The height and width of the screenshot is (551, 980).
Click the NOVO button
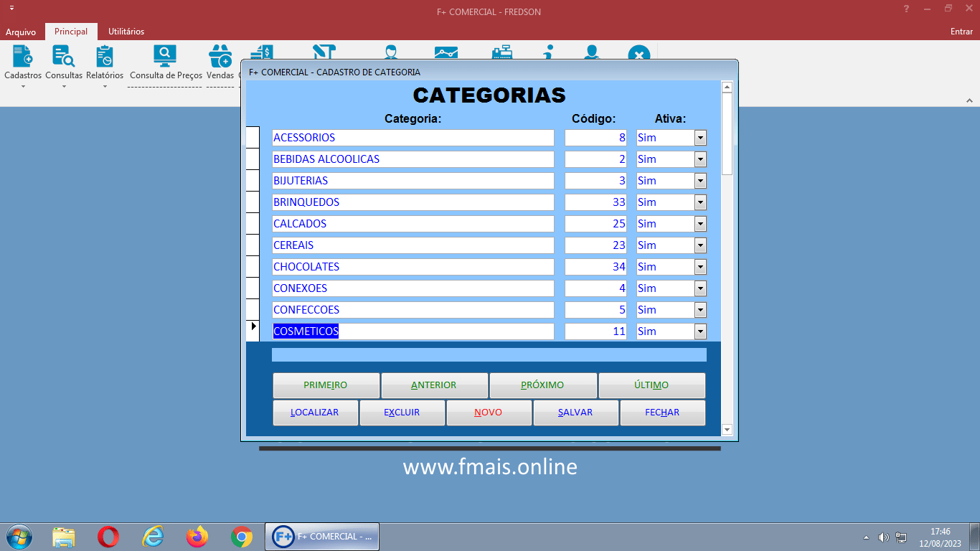489,413
